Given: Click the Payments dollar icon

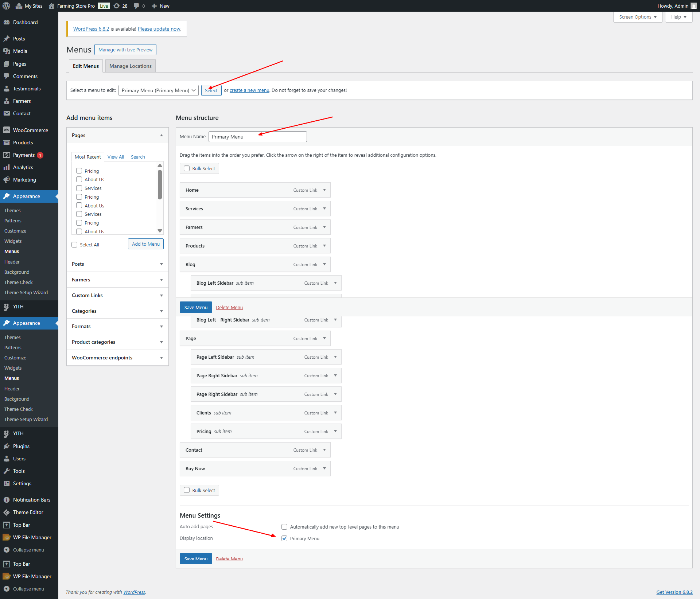Looking at the screenshot, I should (7, 155).
